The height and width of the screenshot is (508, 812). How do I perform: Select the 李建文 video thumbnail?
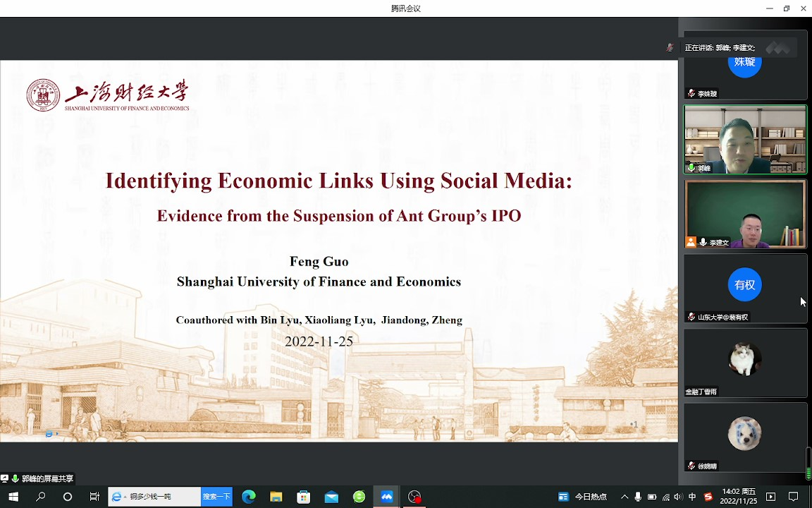[x=745, y=214]
